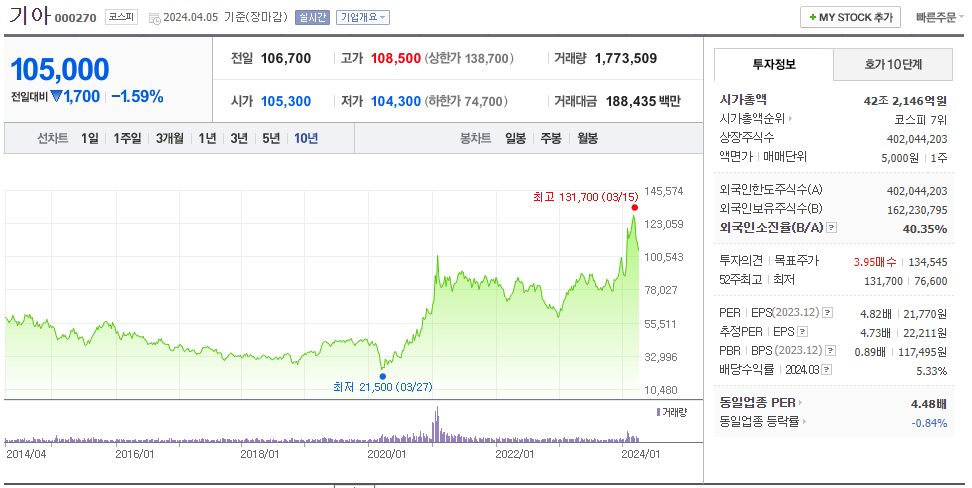Viewport: 972px width, 488px height.
Task: Click the help icon next to 외국인소진율(B/A)
Action: (832, 228)
